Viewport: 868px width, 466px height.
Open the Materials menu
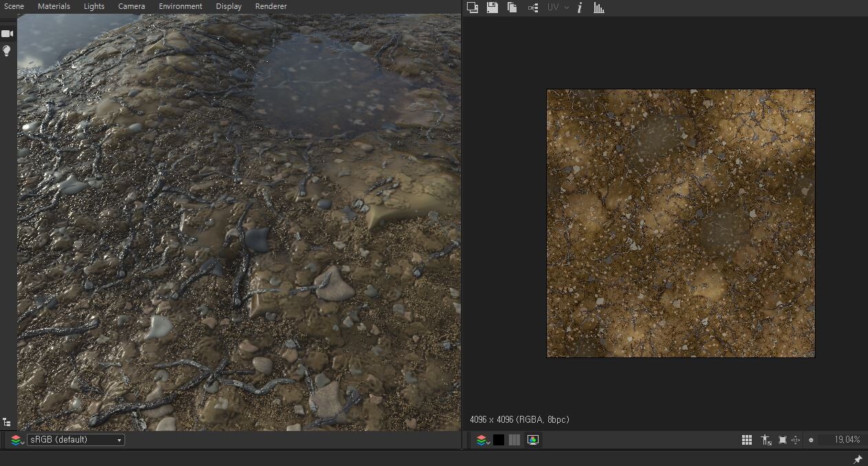tap(54, 6)
